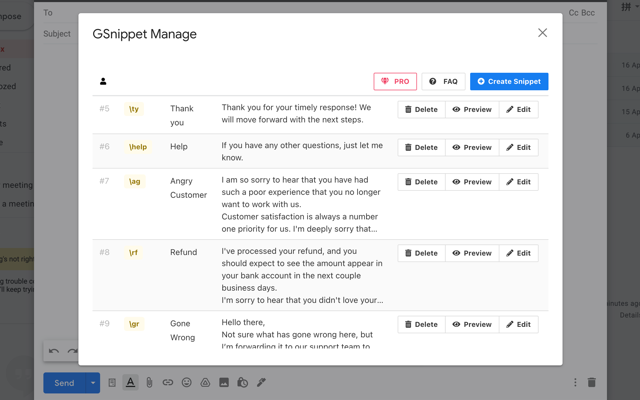Edit the Angry Customer snippet
The height and width of the screenshot is (400, 640).
pos(518,182)
